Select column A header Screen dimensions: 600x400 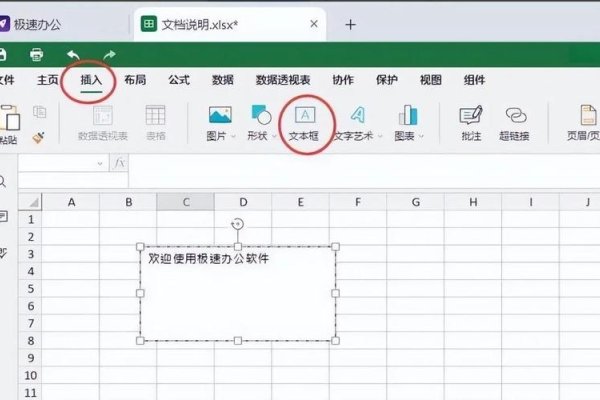[71, 202]
